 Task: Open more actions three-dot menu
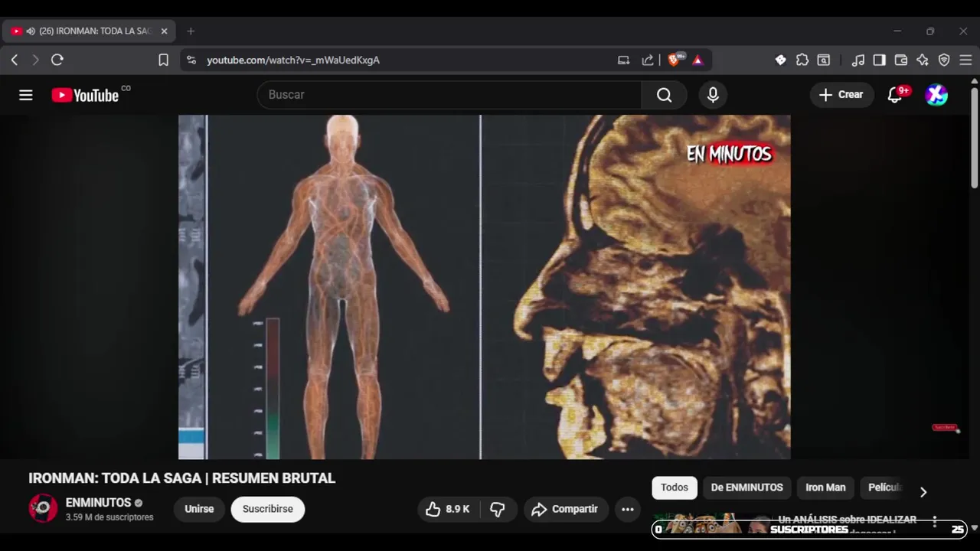[628, 509]
